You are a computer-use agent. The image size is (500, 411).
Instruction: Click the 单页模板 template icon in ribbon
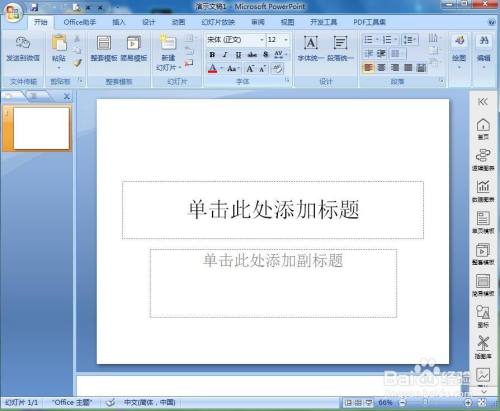(134, 43)
